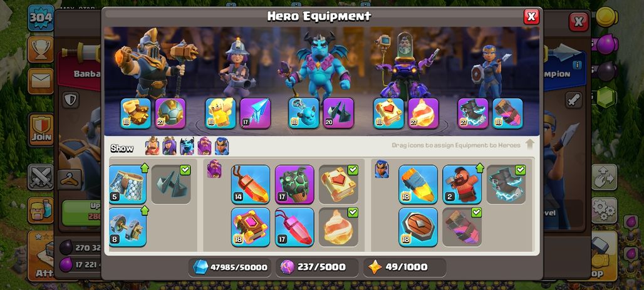Viewport: 644px width, 290px height.
Task: Select the level 18 Seeking Shield equipment
Action: click(418, 227)
